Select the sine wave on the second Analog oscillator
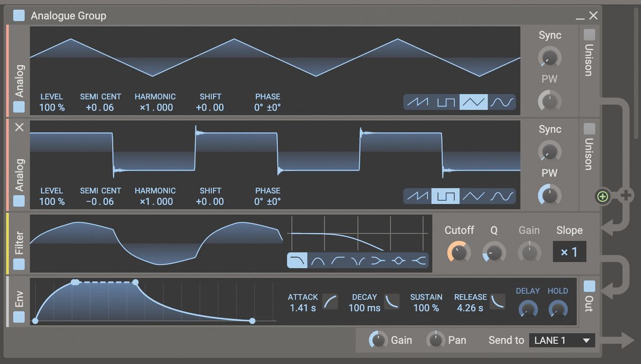641x364 pixels. [x=501, y=196]
